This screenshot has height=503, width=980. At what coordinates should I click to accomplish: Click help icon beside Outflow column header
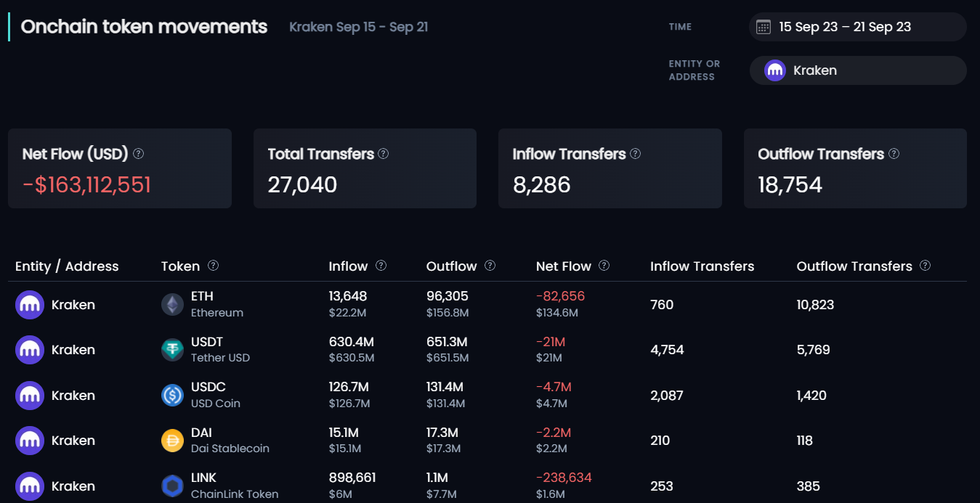490,266
